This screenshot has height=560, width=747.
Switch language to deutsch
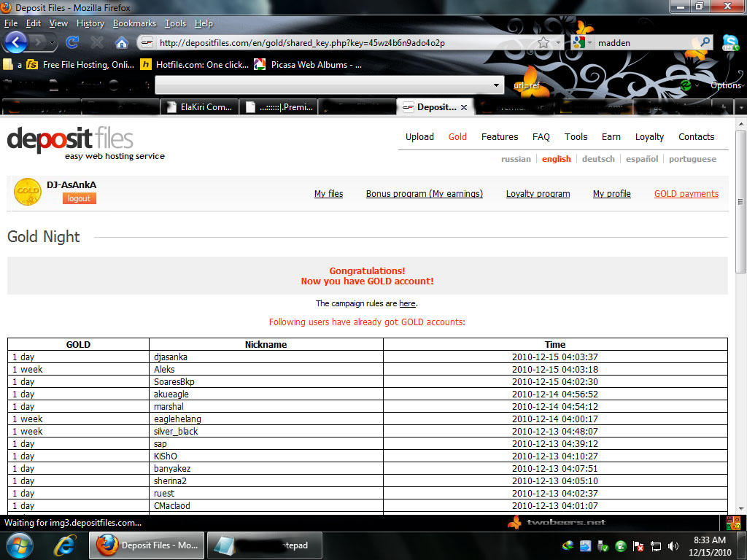598,159
